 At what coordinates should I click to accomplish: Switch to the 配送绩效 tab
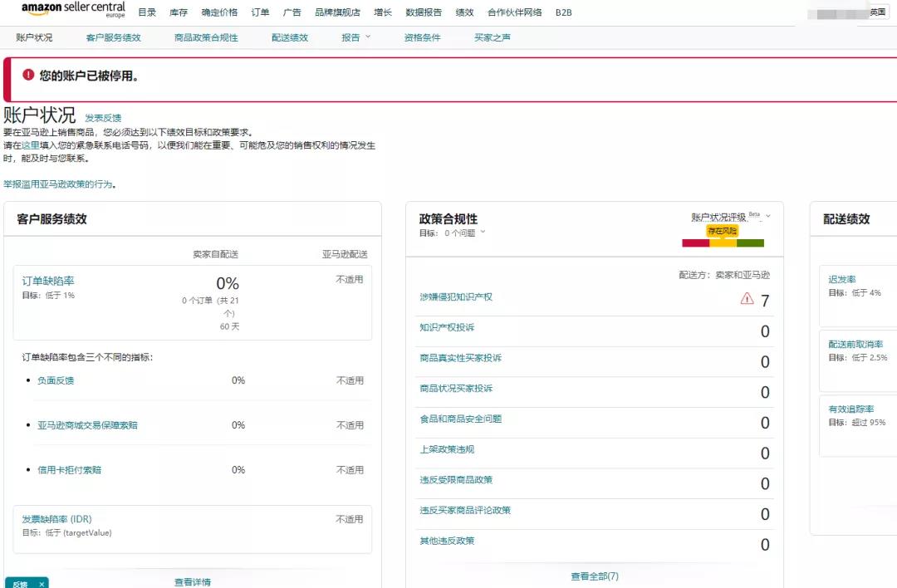coord(289,37)
